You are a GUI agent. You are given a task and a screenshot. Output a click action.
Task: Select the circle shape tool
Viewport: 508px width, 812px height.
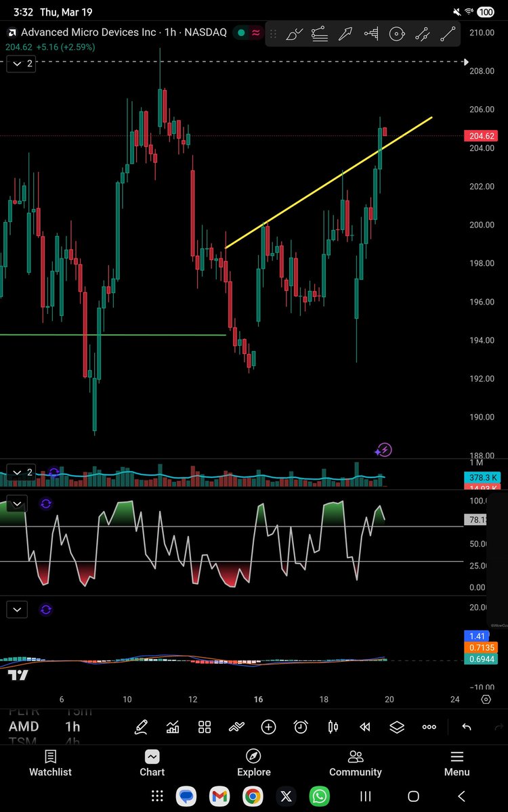click(397, 33)
